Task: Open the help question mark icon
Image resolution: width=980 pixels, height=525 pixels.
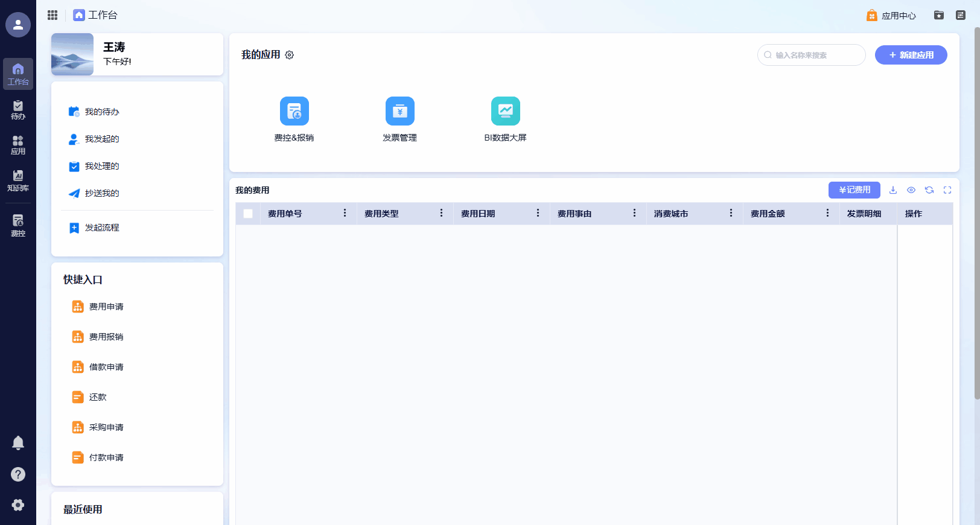Action: (x=18, y=474)
